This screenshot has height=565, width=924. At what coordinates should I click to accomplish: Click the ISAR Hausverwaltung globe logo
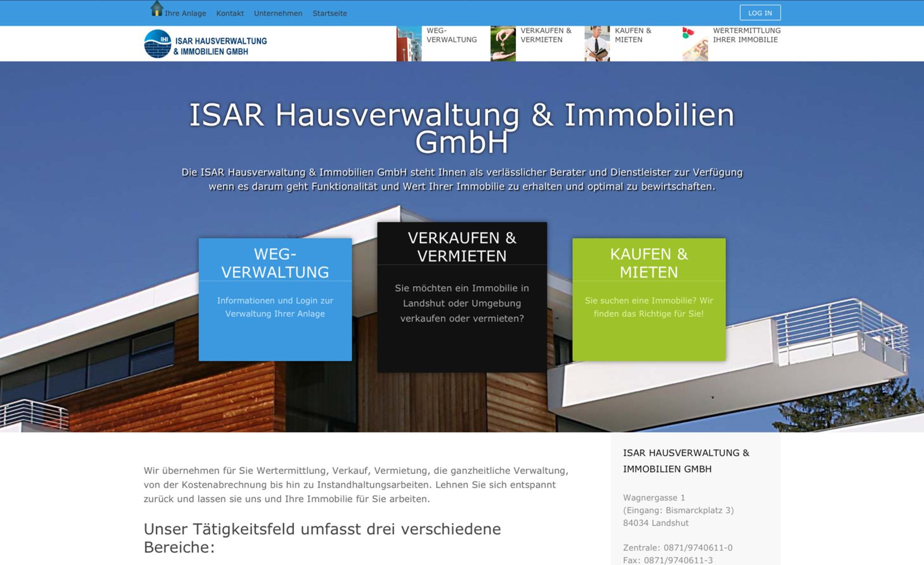tap(158, 44)
